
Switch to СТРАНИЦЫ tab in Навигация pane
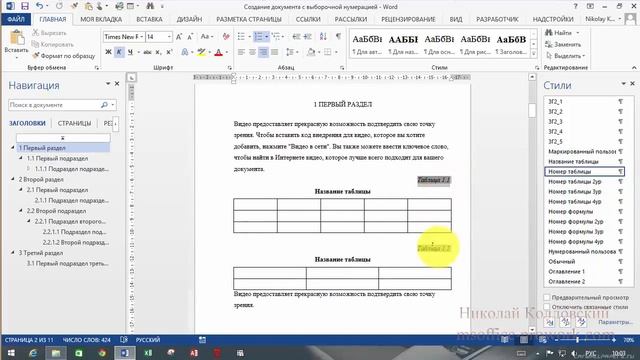pyautogui.click(x=74, y=123)
